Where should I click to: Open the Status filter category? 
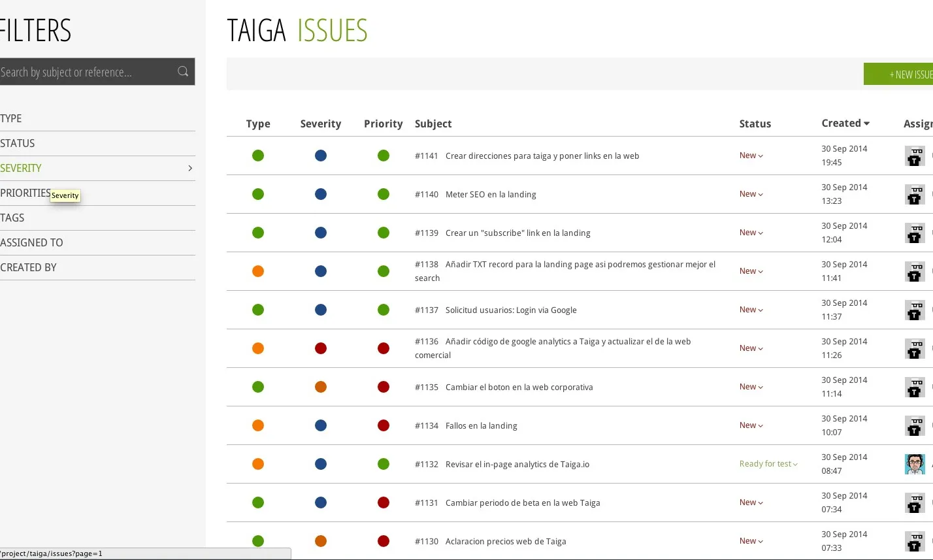coord(97,143)
